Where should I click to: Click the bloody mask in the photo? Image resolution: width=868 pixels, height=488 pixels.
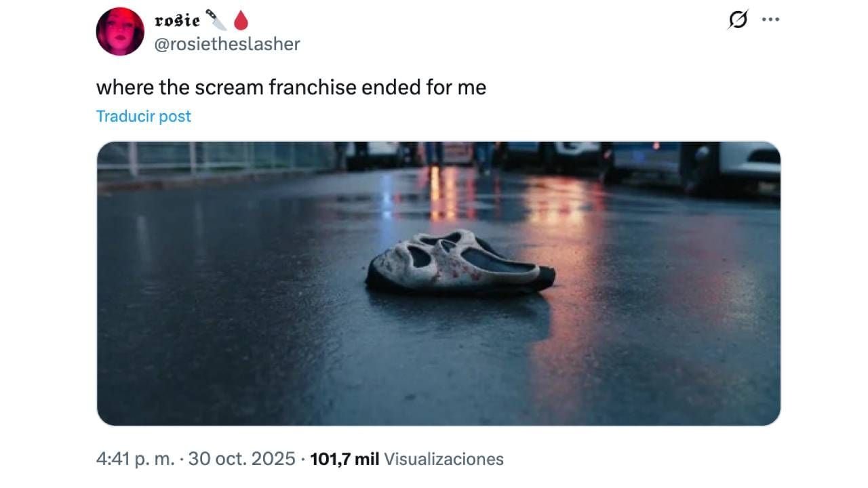(x=460, y=262)
